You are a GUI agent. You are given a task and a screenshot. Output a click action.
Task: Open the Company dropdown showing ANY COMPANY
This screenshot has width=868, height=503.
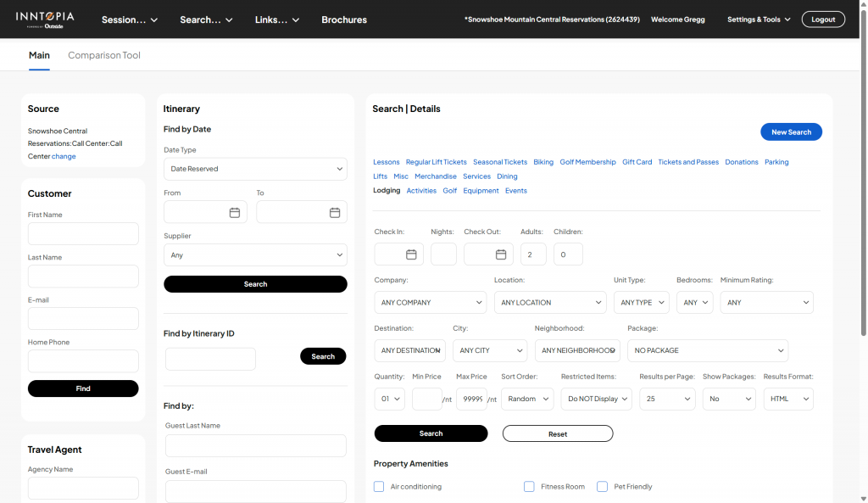430,303
